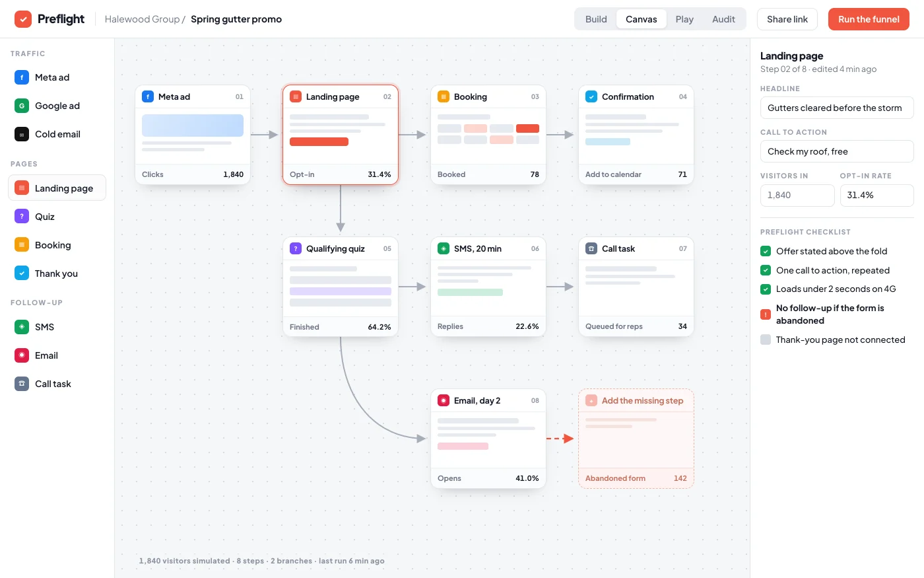Open the Play tab

click(684, 19)
